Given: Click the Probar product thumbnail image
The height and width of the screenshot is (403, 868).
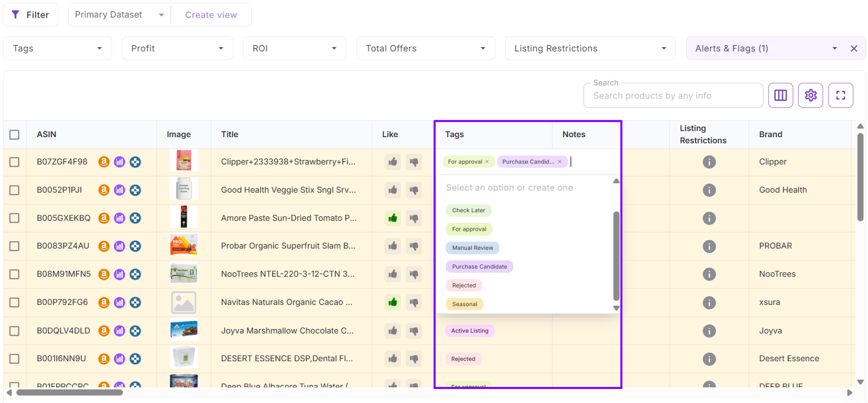Looking at the screenshot, I should point(184,245).
